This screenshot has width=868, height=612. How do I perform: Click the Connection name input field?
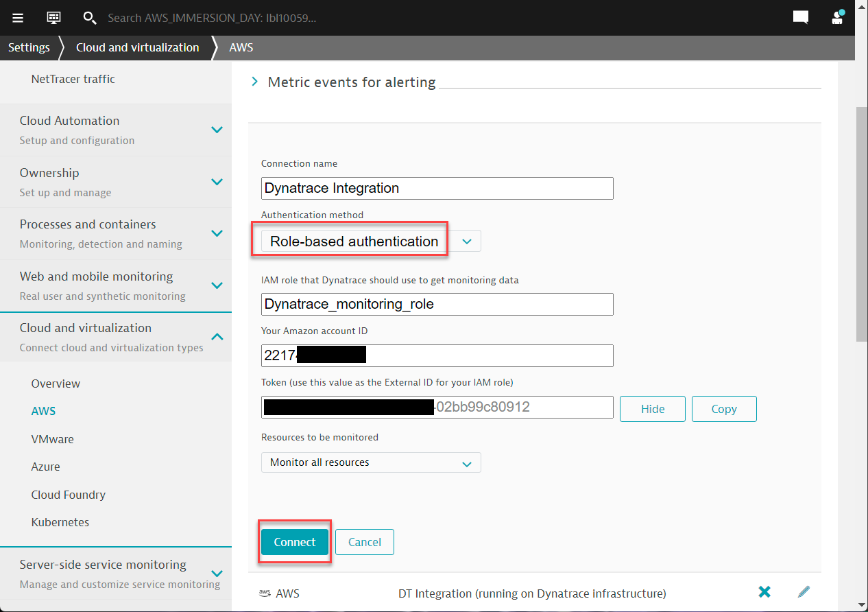pos(437,188)
